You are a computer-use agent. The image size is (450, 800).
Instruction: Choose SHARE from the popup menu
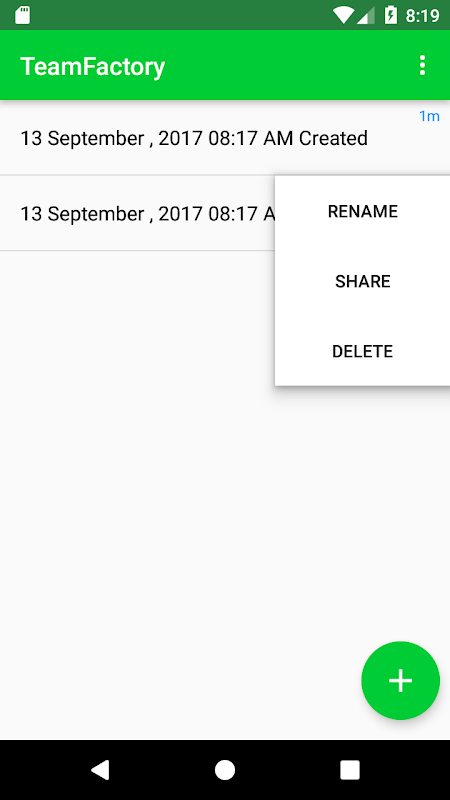pyautogui.click(x=363, y=281)
